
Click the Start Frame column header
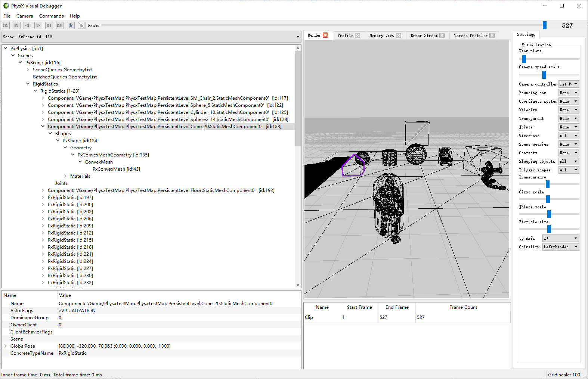click(x=359, y=307)
